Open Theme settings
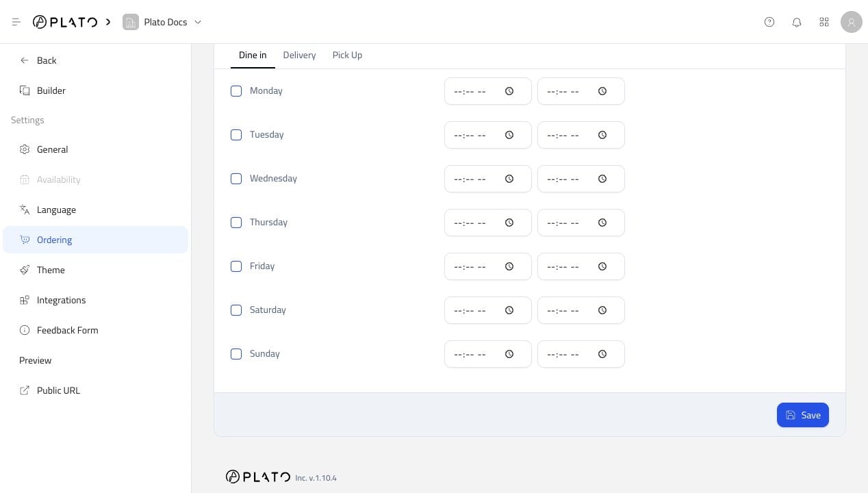 tap(95, 270)
